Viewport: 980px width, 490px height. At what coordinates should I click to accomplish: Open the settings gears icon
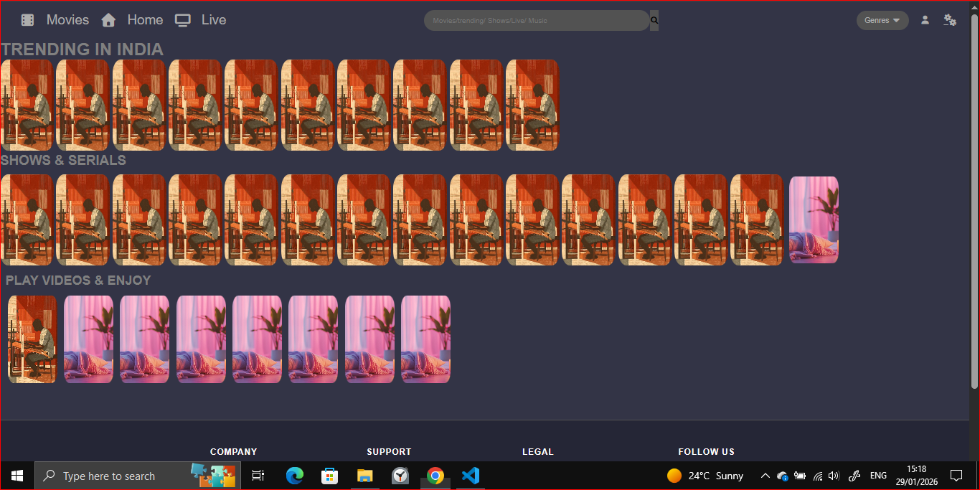coord(950,20)
